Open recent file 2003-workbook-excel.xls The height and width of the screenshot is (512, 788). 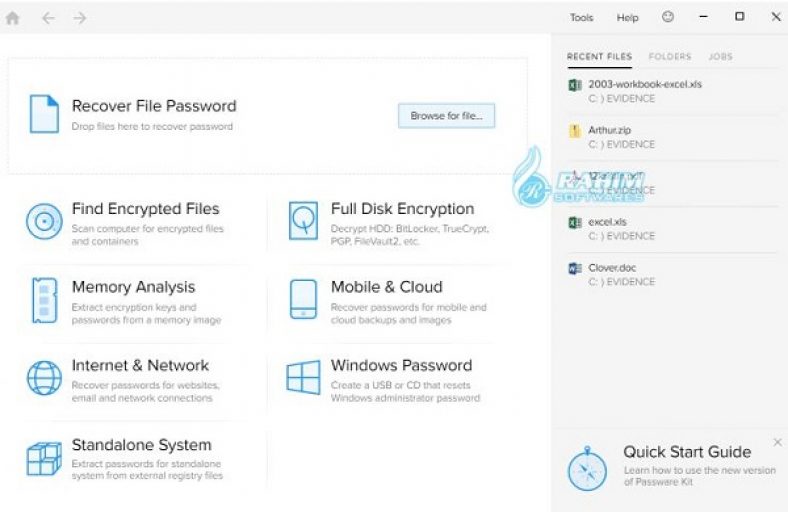645,85
